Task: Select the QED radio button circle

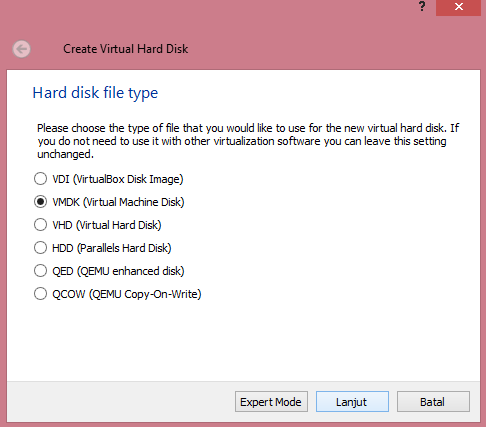Action: click(40, 271)
